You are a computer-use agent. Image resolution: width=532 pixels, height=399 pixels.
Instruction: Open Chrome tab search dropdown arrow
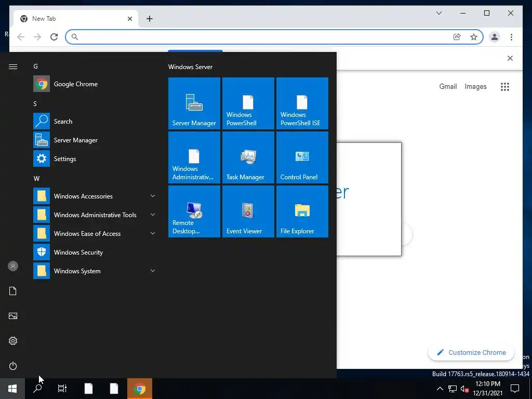[438, 13]
